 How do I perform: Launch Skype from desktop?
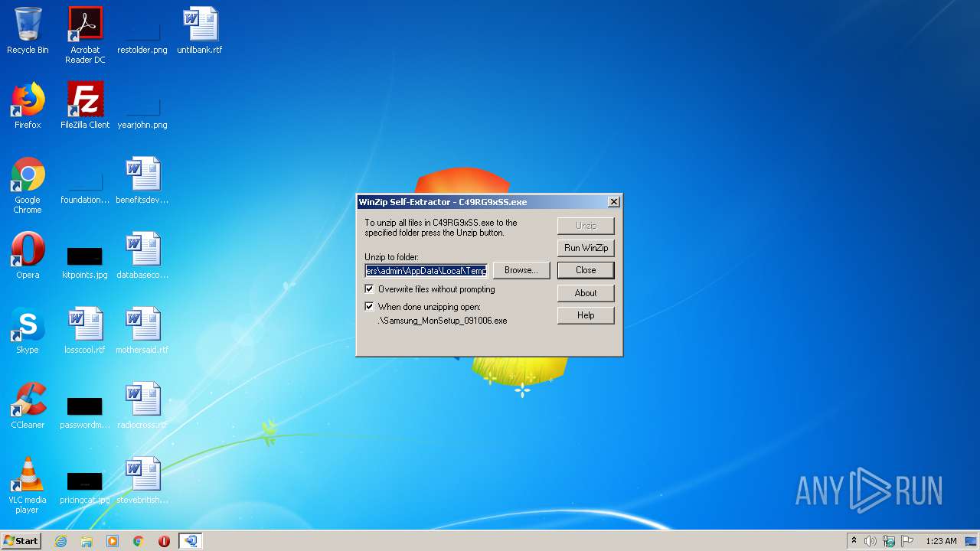tap(28, 331)
